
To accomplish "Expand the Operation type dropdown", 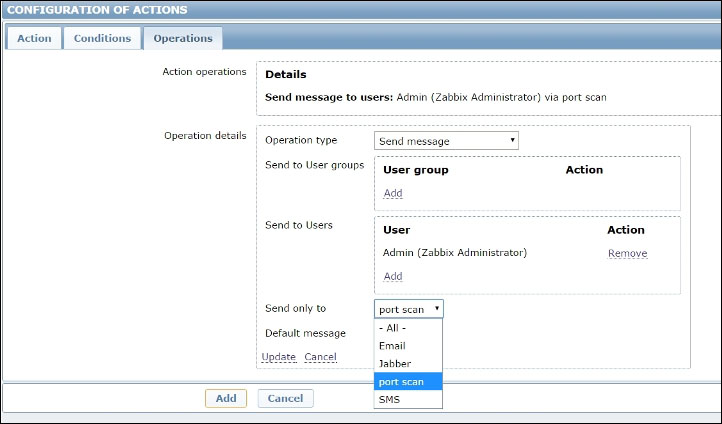I will (x=446, y=141).
